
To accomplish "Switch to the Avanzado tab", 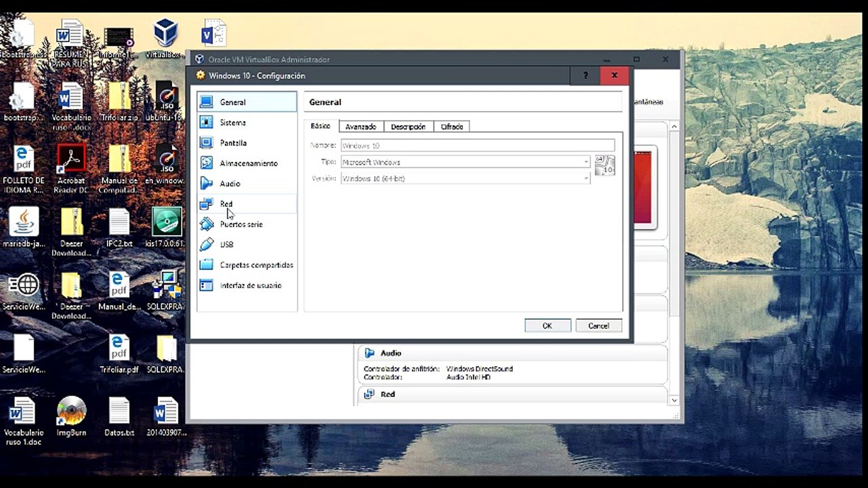I will (x=360, y=127).
